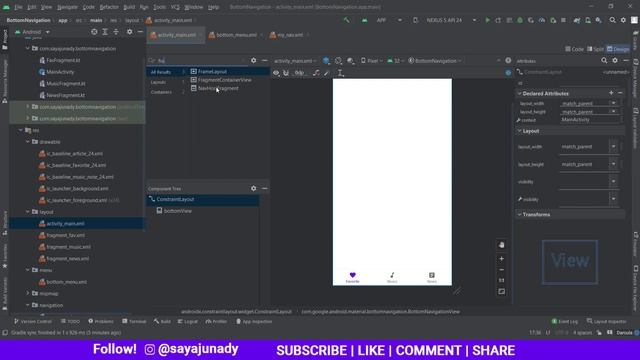
Task: Click Guidelines icon in design toolbar
Action: point(340,73)
